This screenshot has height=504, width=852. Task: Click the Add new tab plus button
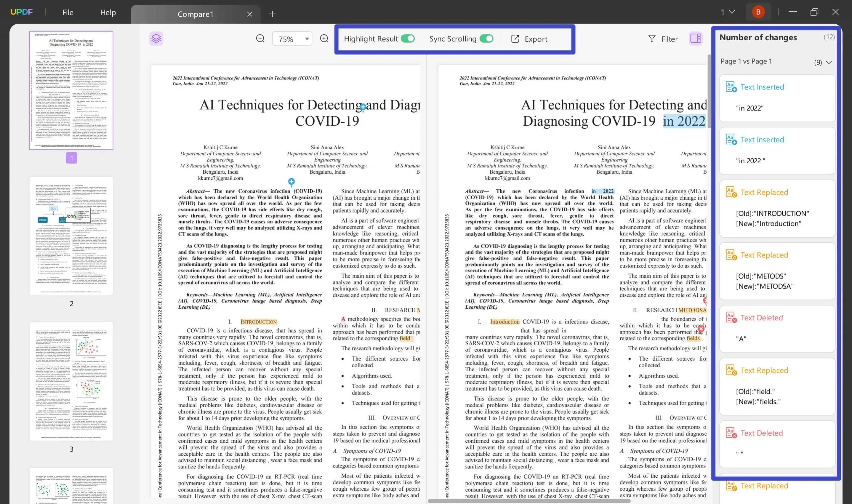[272, 12]
